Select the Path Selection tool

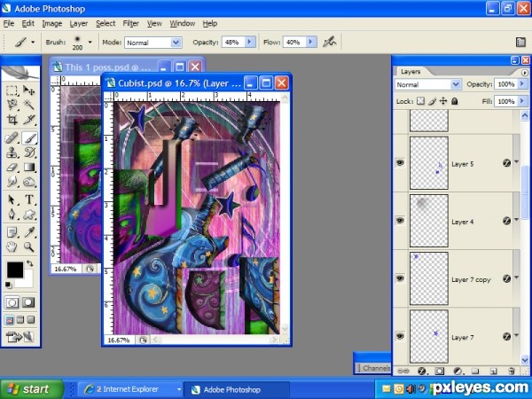(x=12, y=199)
